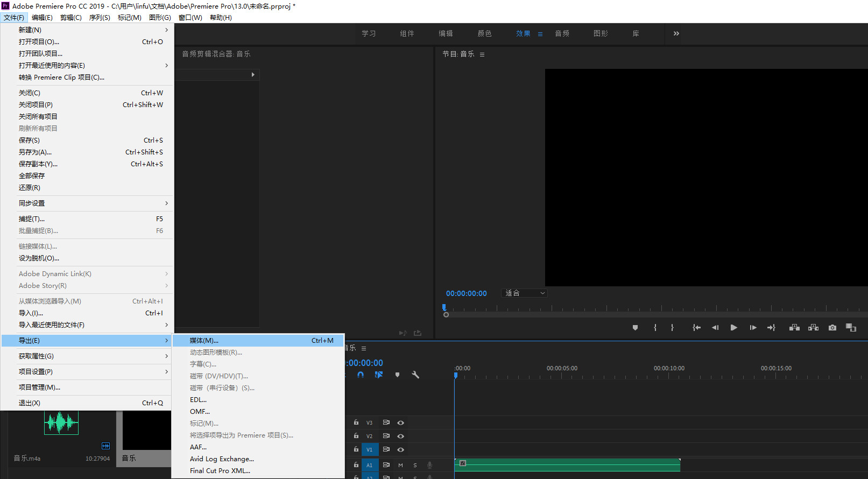Solo track A1
The width and height of the screenshot is (868, 479).
point(415,465)
